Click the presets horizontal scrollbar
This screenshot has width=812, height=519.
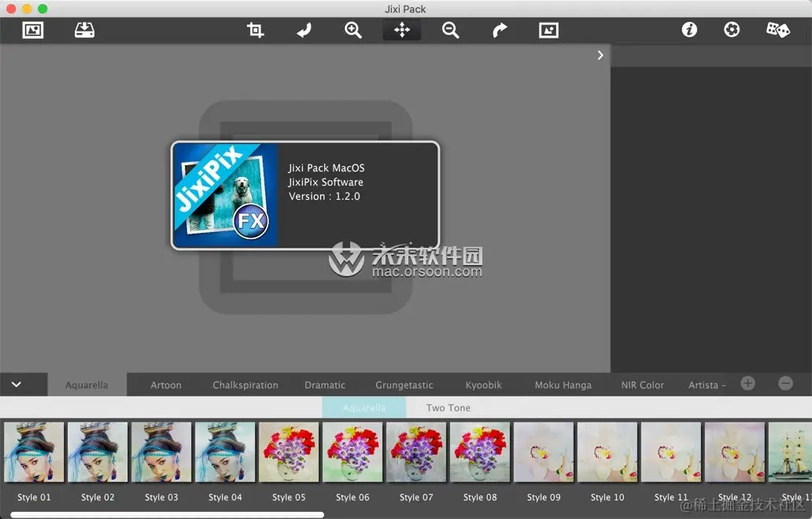tap(168, 515)
